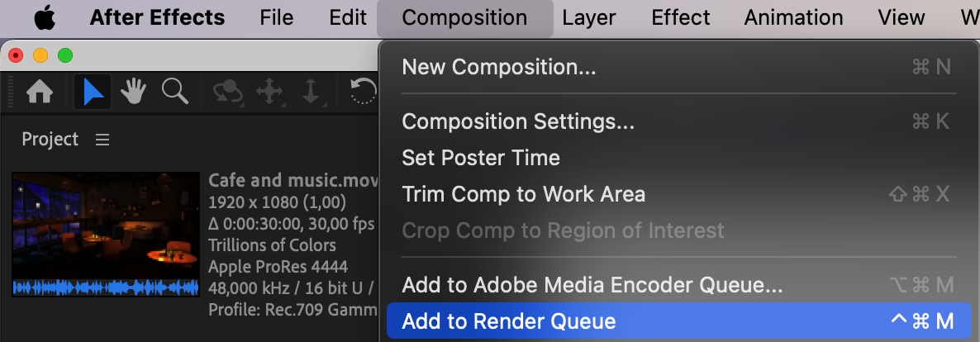Click the Cafe and music.mov thumbnail

pos(106,235)
